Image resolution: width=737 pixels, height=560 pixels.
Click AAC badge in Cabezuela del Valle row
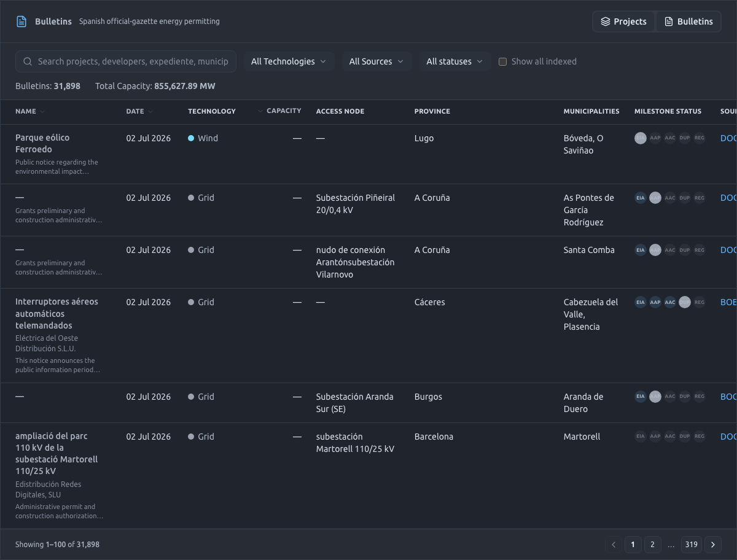pyautogui.click(x=670, y=302)
